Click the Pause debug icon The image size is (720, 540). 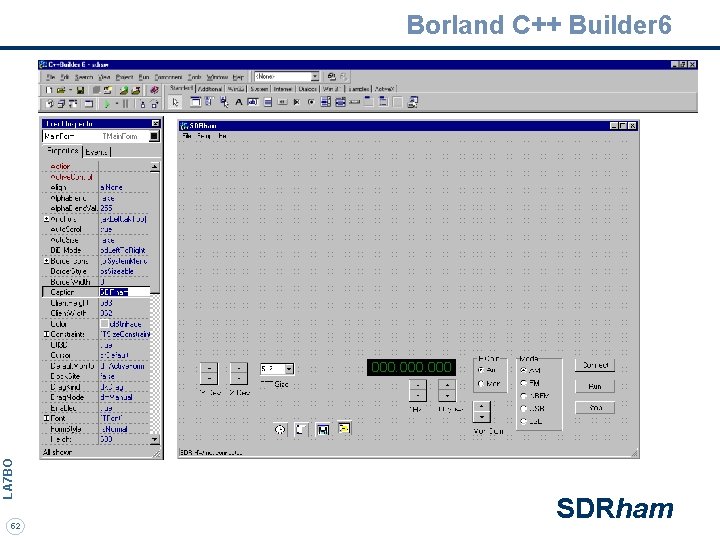point(125,104)
